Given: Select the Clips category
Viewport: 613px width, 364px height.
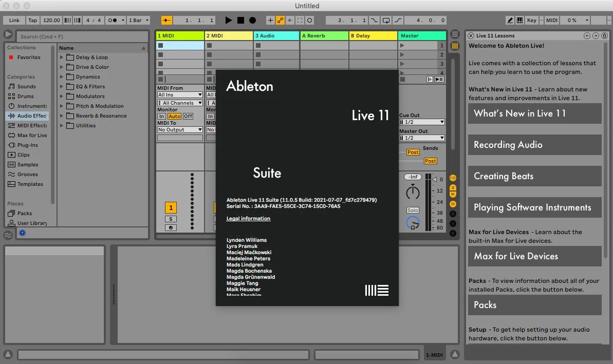Looking at the screenshot, I should (24, 155).
